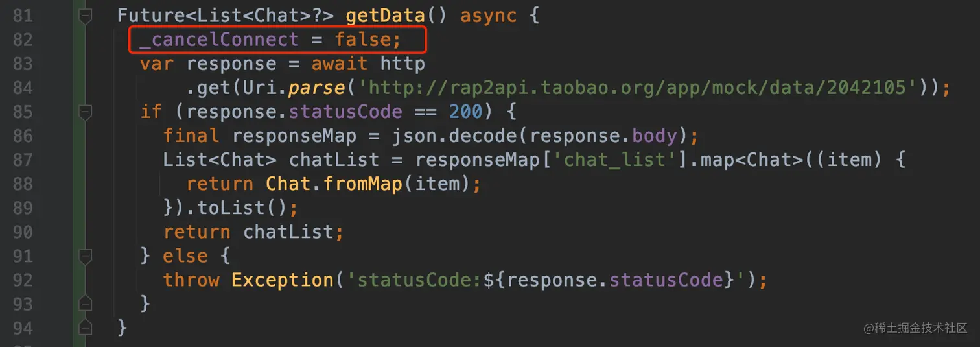Click the Exception constructor on line 92
The height and width of the screenshot is (347, 980).
coord(282,280)
